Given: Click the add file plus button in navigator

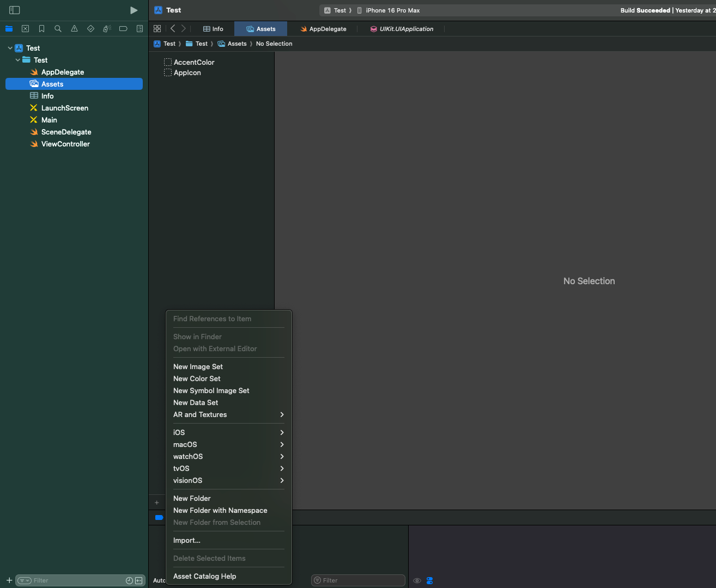Looking at the screenshot, I should point(9,580).
